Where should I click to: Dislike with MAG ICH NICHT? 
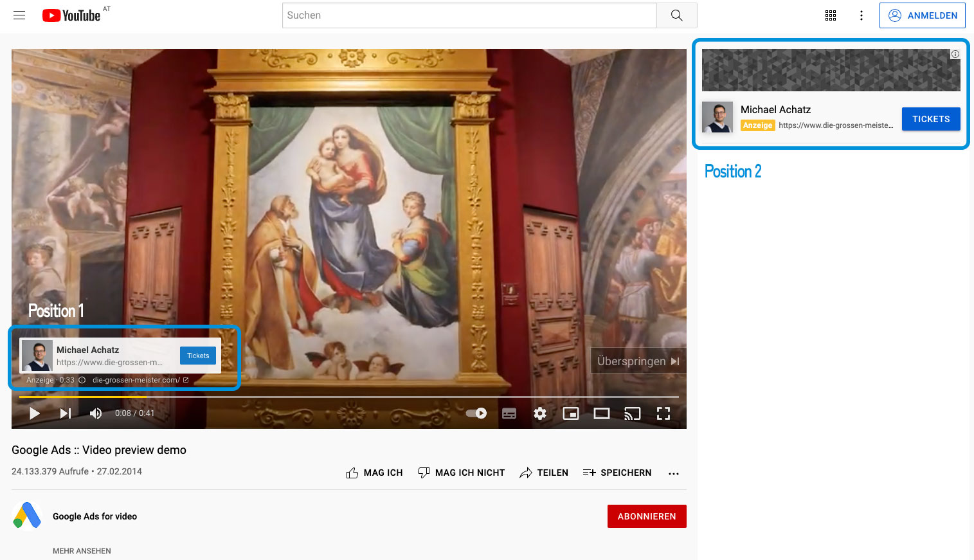click(461, 473)
